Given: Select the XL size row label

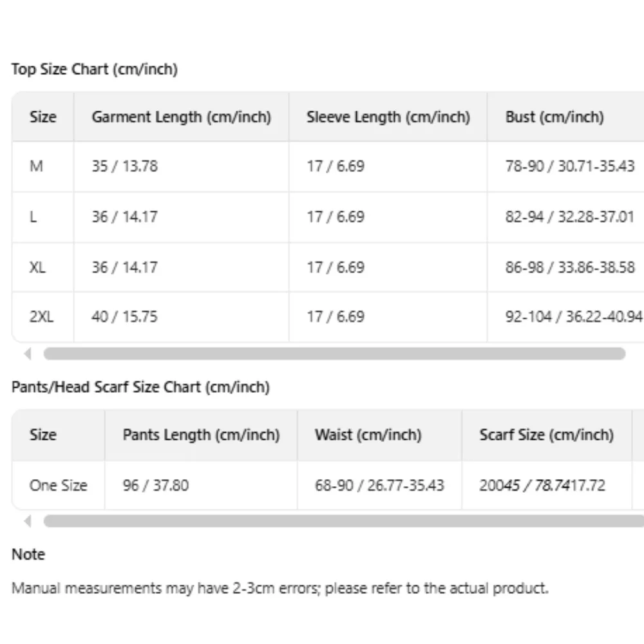Looking at the screenshot, I should 37,267.
